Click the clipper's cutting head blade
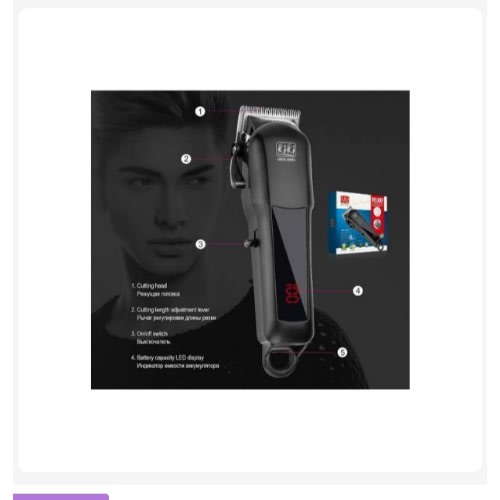 pos(270,113)
